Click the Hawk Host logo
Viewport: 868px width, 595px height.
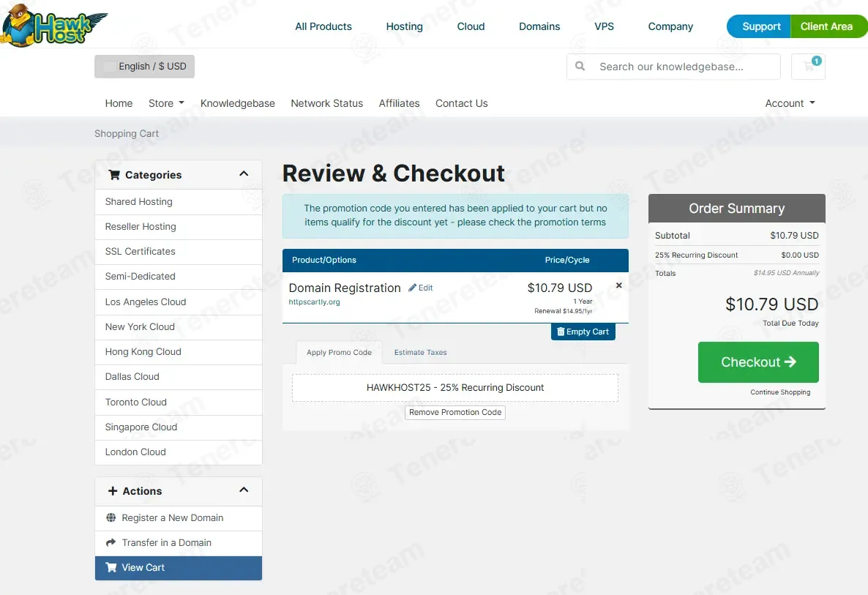[53, 26]
